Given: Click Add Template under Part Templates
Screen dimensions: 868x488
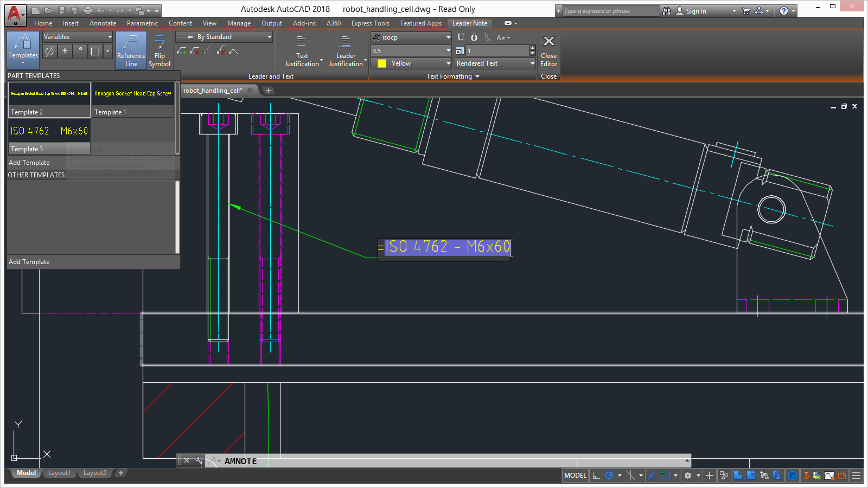Looking at the screenshot, I should point(29,163).
